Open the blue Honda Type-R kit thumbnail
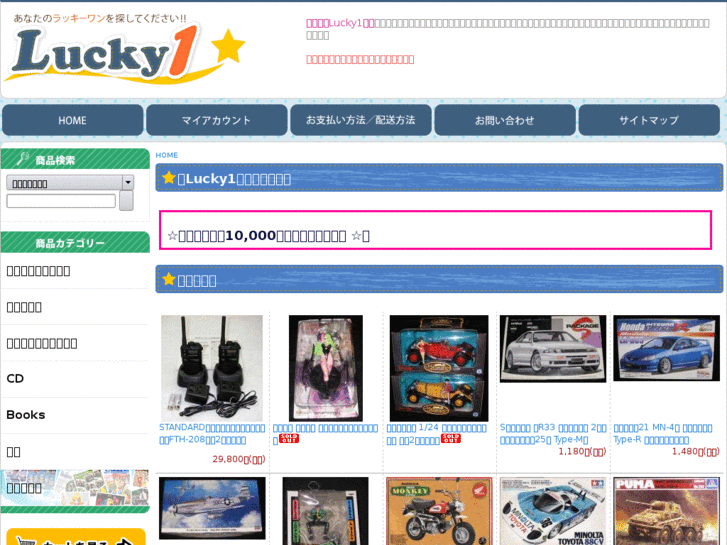The width and height of the screenshot is (727, 545). coord(667,348)
